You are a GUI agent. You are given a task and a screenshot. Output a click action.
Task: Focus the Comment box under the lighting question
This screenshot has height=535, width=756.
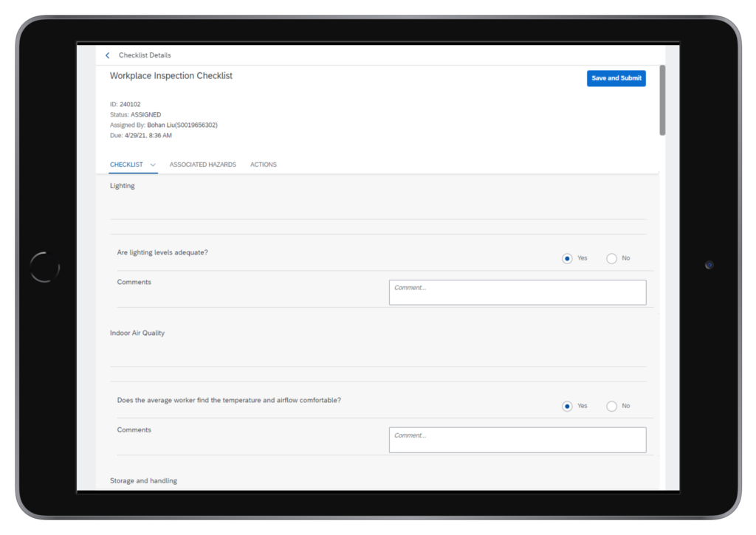click(x=517, y=292)
